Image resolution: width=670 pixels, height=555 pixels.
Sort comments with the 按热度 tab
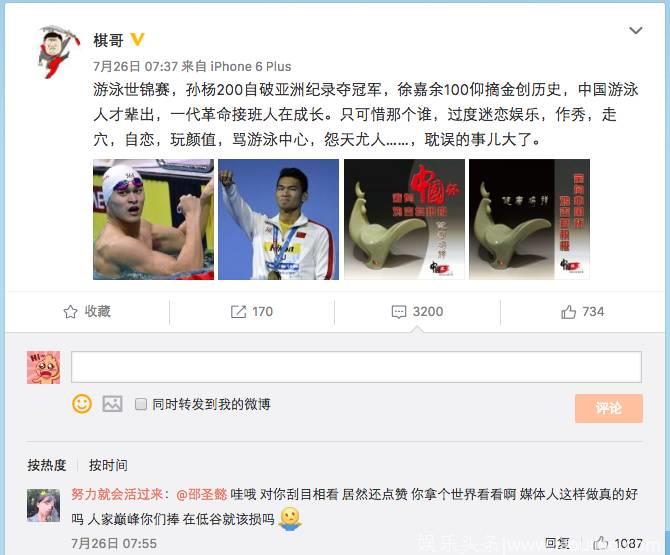click(47, 465)
